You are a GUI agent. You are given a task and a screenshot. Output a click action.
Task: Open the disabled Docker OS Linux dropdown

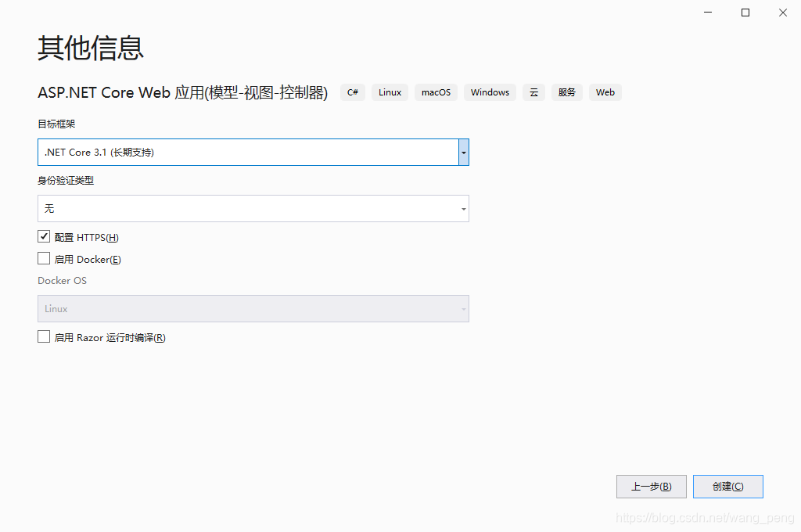point(253,309)
